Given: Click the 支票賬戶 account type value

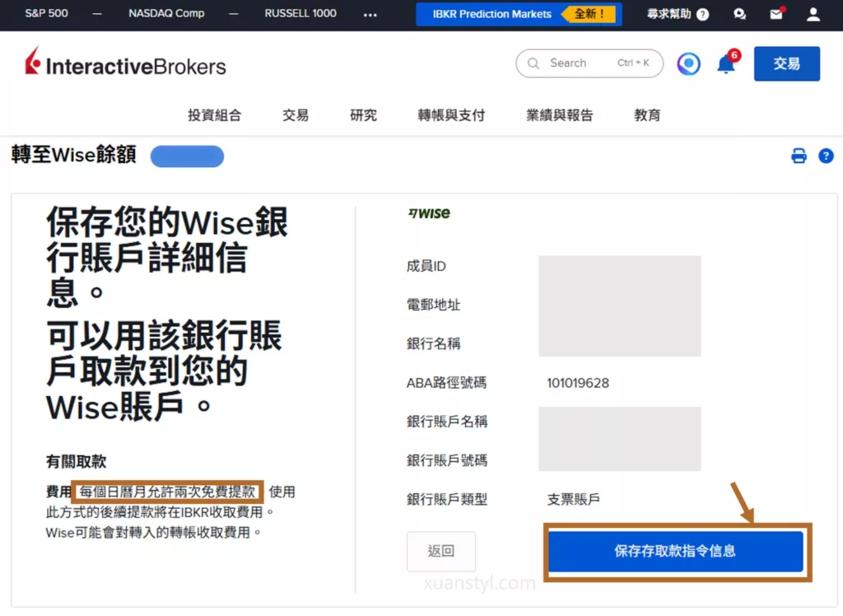Looking at the screenshot, I should pos(573,499).
